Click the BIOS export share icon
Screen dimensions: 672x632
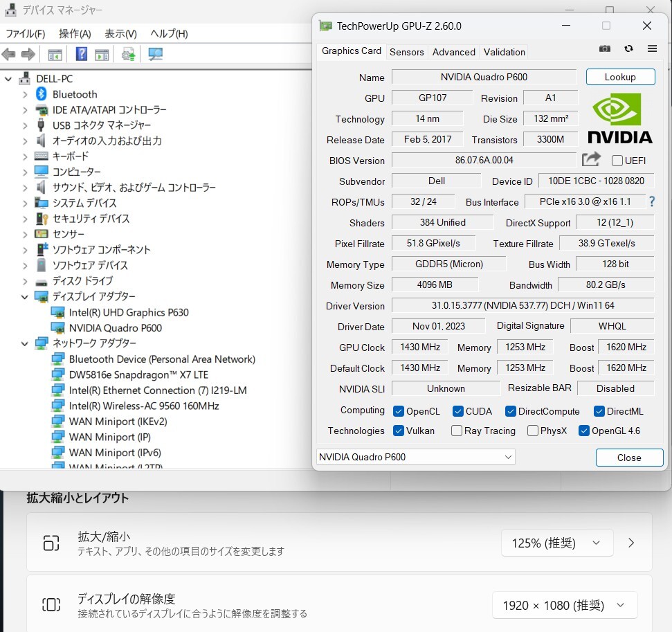(x=592, y=159)
